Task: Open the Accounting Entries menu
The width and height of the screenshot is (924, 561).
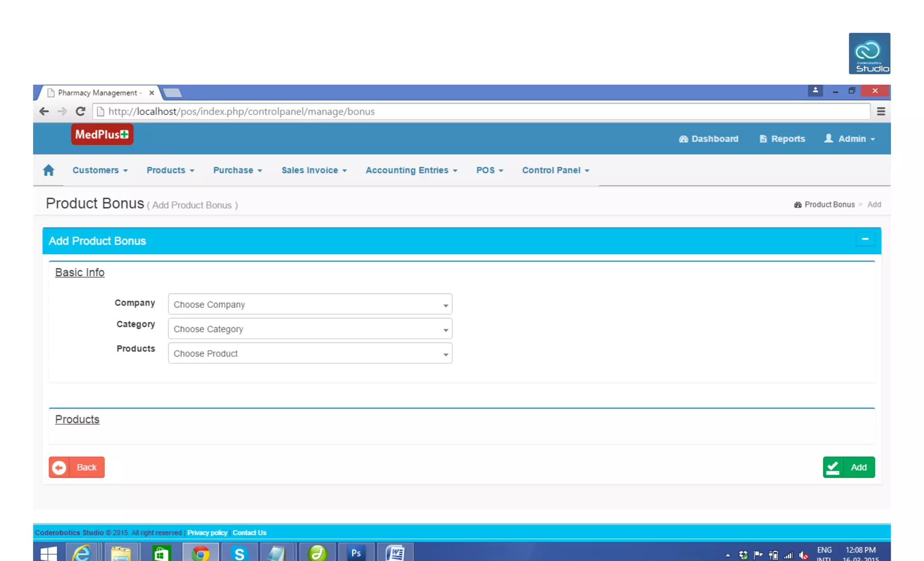Action: point(411,170)
